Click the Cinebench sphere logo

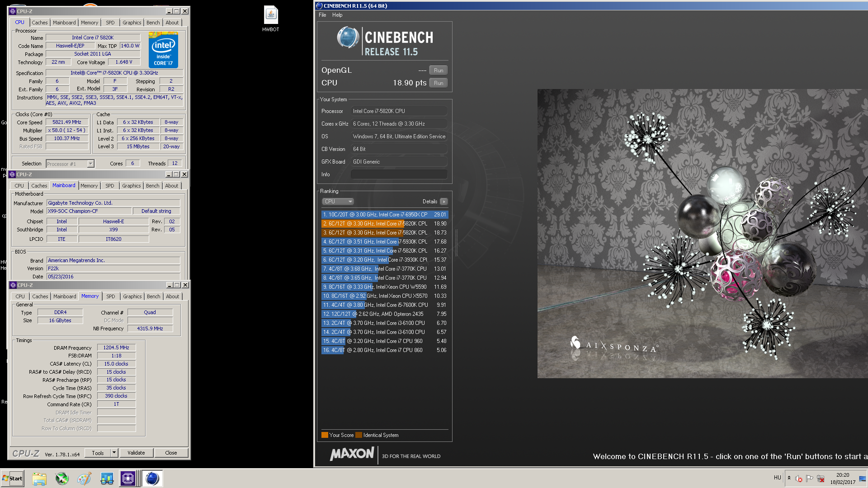coord(348,38)
